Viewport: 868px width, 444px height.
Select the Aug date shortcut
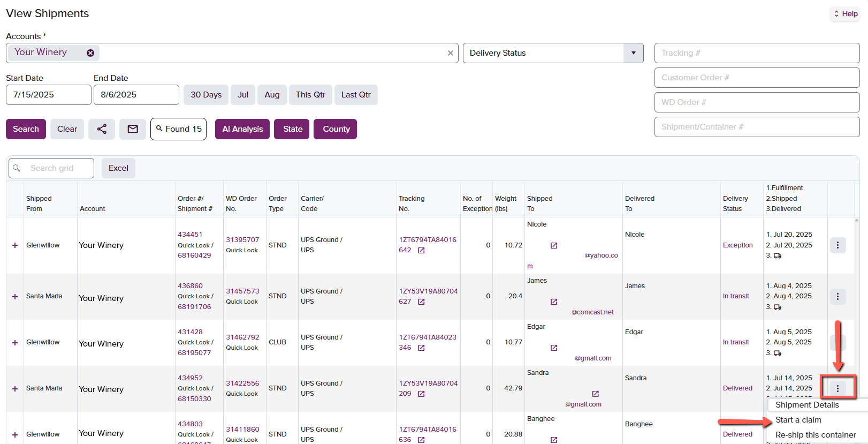pyautogui.click(x=272, y=95)
